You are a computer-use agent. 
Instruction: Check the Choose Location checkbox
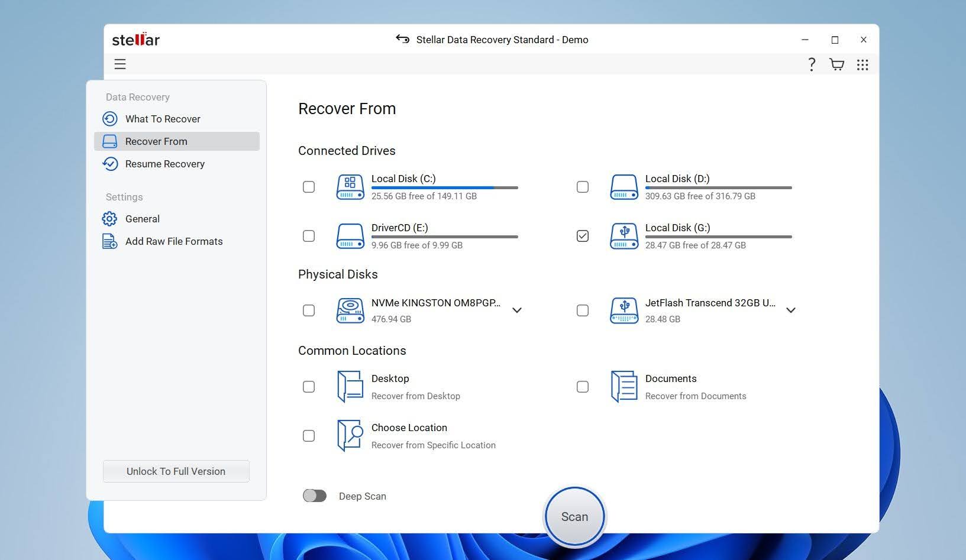[x=309, y=436]
